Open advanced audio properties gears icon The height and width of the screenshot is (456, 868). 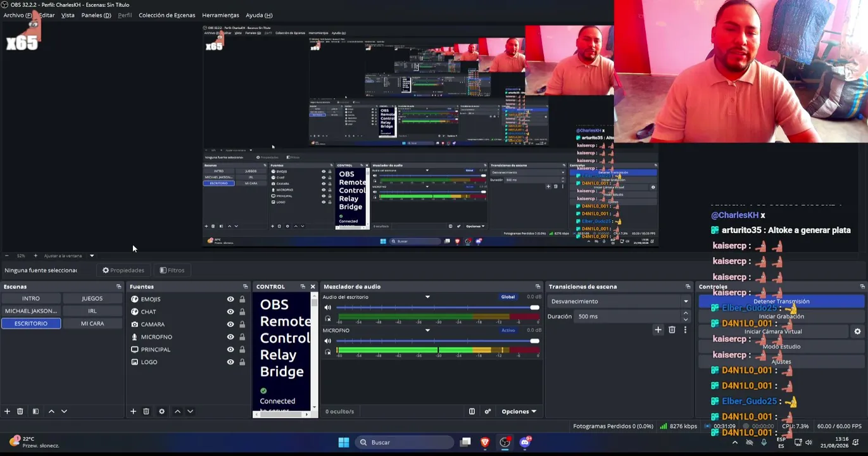487,412
